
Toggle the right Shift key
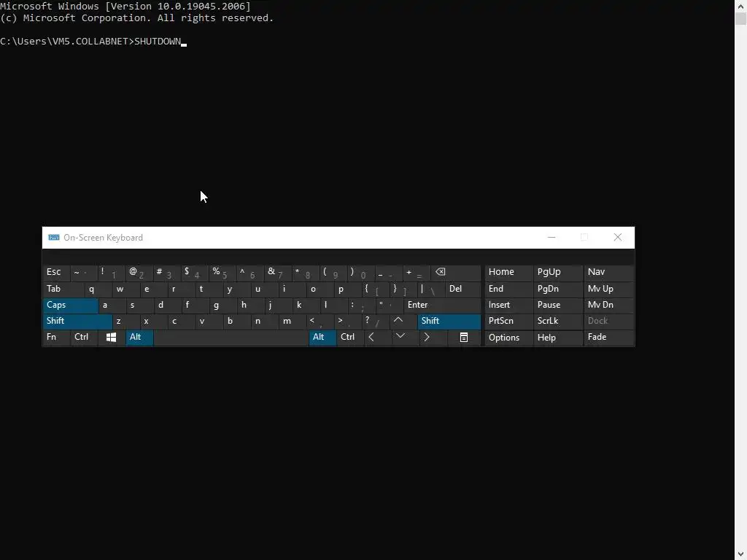[x=449, y=322]
